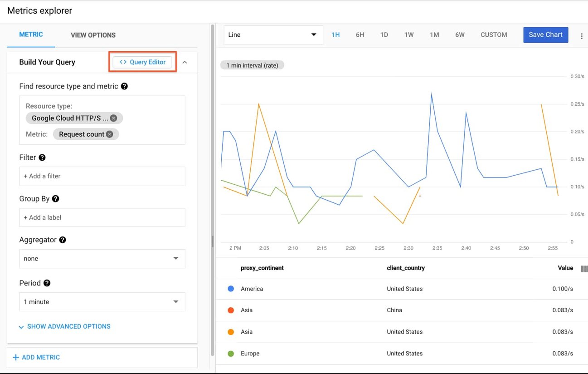Select the METRIC tab
This screenshot has width=588, height=374.
(30, 34)
